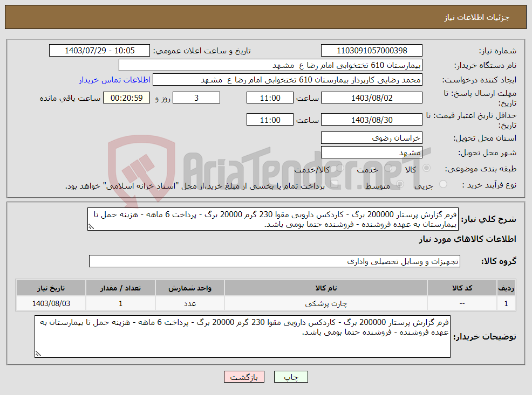
Task: Select the متوسط purchase type radio
Action: point(400,184)
